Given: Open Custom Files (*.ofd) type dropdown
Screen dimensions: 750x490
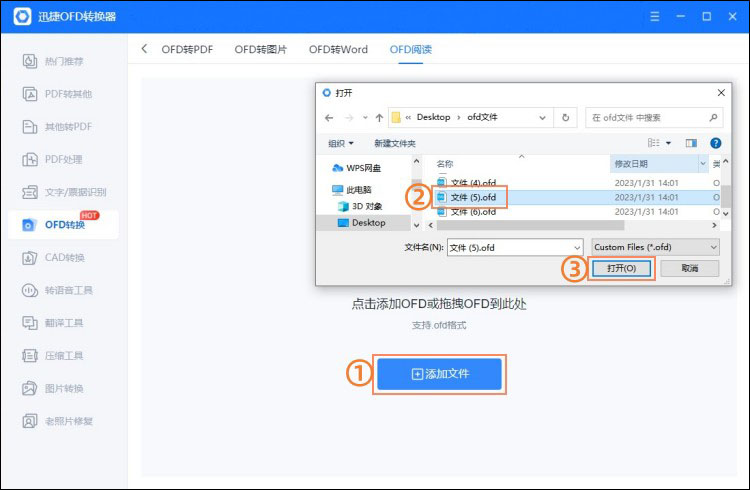Looking at the screenshot, I should pyautogui.click(x=655, y=247).
